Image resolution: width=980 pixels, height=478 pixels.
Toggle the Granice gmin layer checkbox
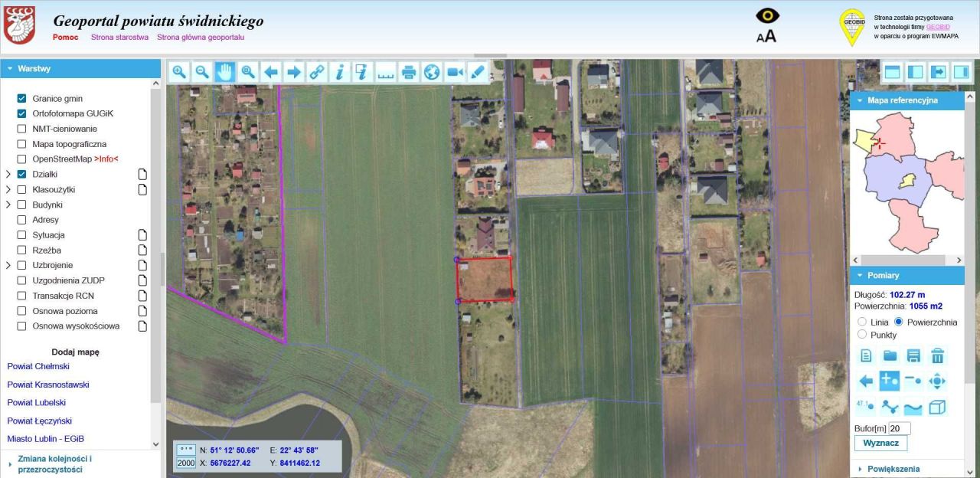[21, 99]
